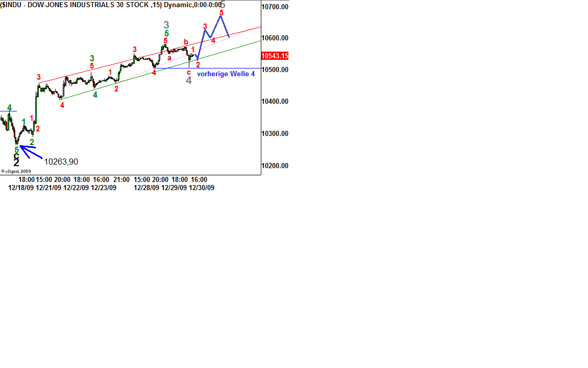This screenshot has height=368, width=588.
Task: Click the red 'a' correction wave label
Action: [169, 58]
